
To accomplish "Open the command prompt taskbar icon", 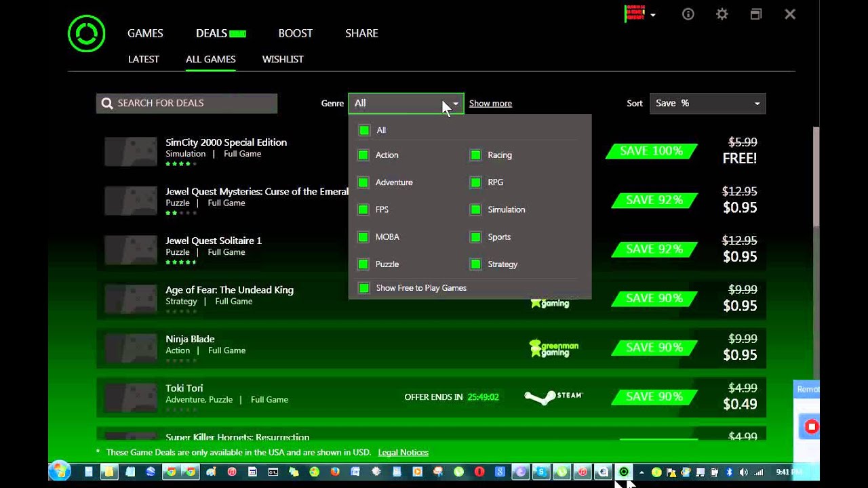I will tap(273, 472).
